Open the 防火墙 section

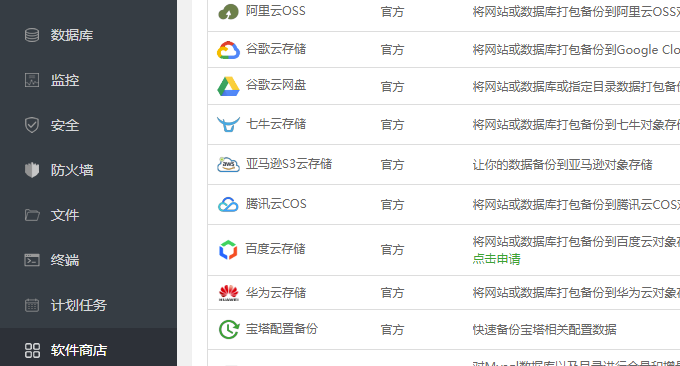(72, 170)
